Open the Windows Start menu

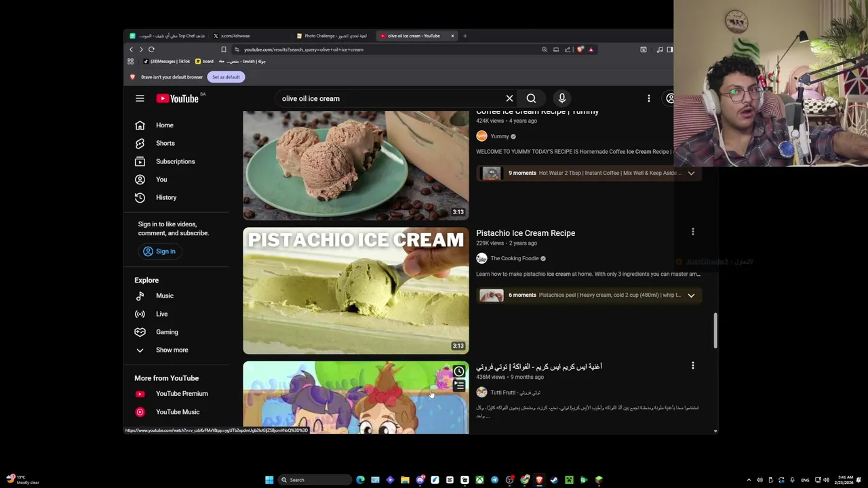tap(269, 480)
